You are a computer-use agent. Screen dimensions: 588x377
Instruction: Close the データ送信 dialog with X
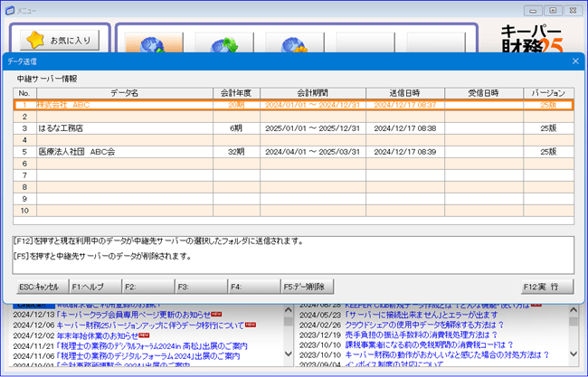pos(575,61)
